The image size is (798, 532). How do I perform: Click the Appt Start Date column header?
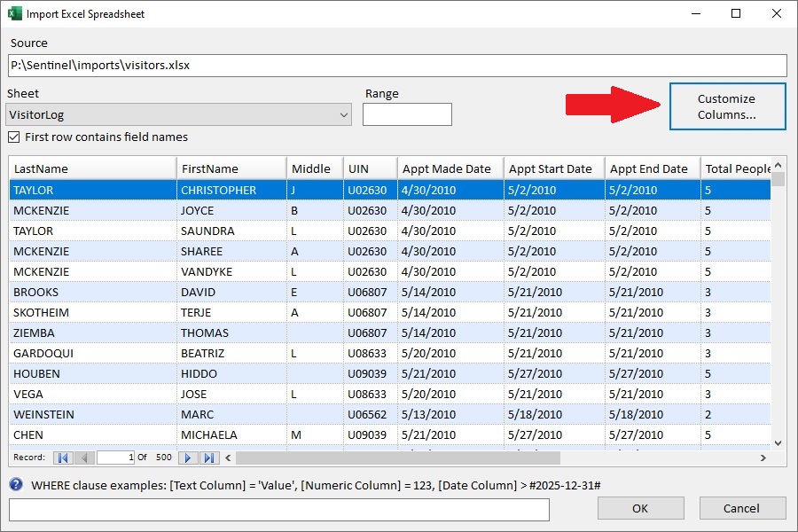[554, 168]
